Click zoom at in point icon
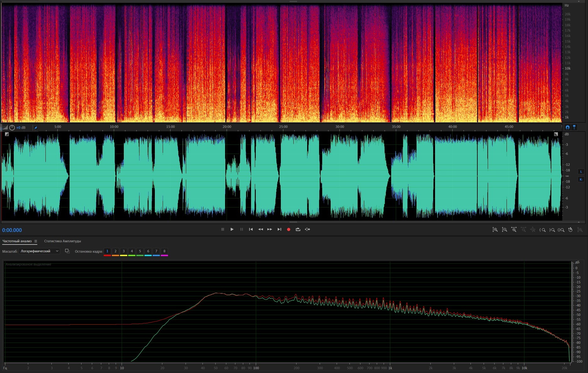Image resolution: width=588 pixels, height=373 pixels. [542, 230]
